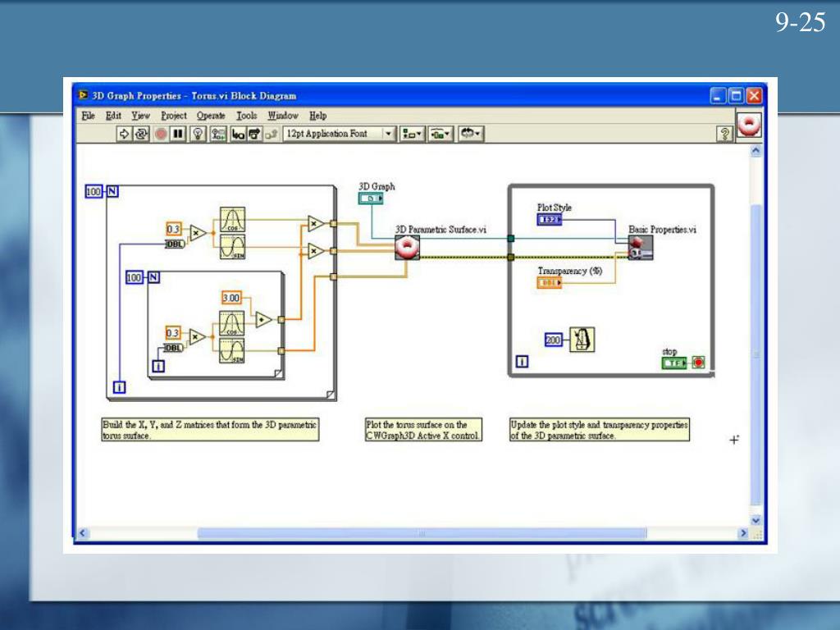The width and height of the screenshot is (840, 630).
Task: Click the Step Over toolbar button
Action: point(253,134)
